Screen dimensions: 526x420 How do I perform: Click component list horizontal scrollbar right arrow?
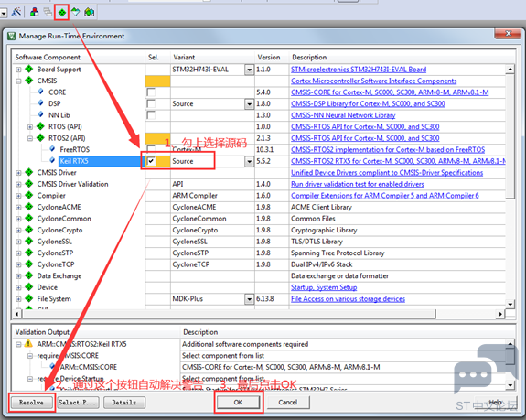pyautogui.click(x=500, y=314)
